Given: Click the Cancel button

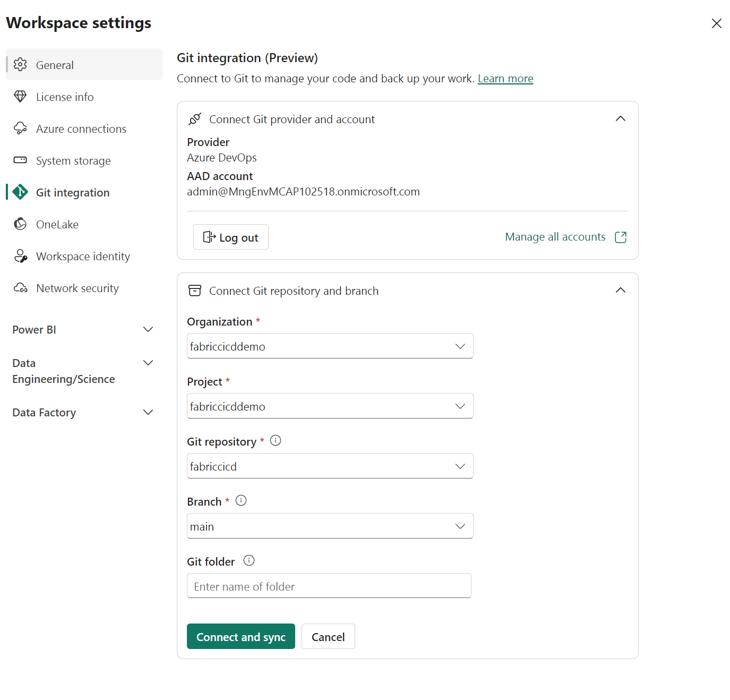Looking at the screenshot, I should coord(328,636).
